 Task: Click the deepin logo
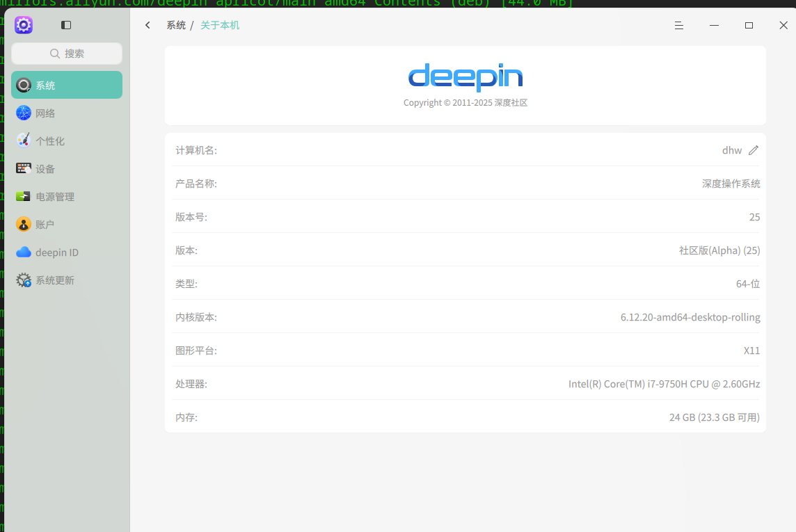tap(465, 77)
